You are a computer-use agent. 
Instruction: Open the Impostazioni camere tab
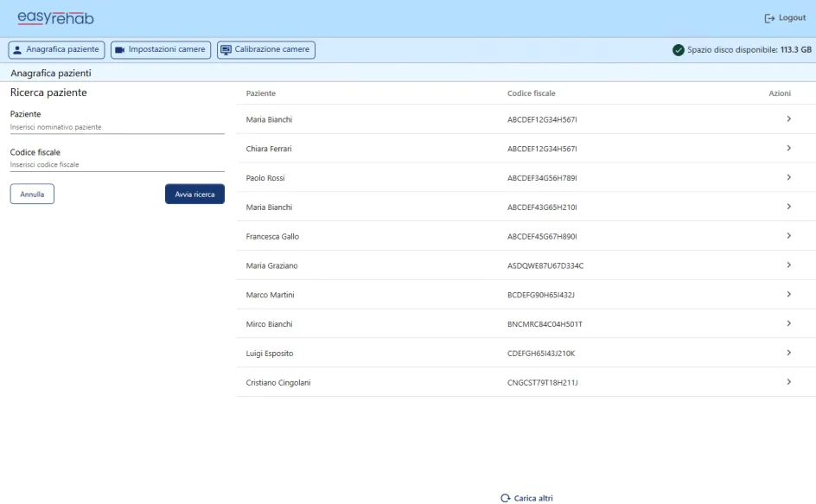pyautogui.click(x=161, y=50)
